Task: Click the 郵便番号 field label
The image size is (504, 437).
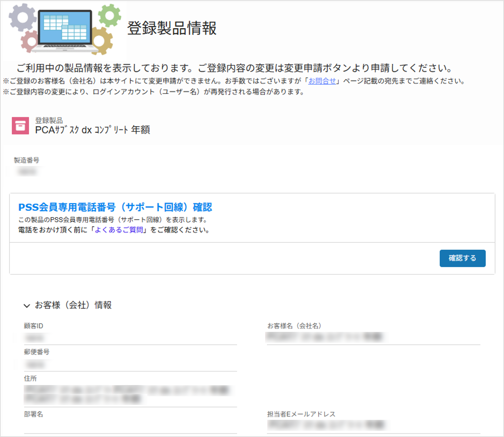Action: tap(37, 352)
